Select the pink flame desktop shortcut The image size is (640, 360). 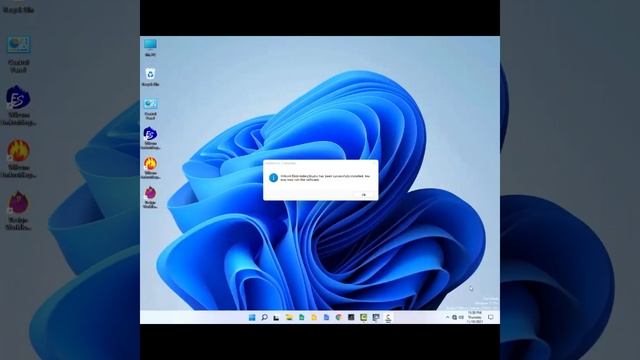150,198
